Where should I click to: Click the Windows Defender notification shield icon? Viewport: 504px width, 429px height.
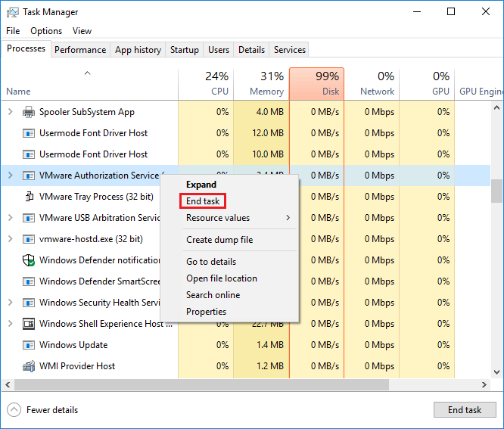point(29,260)
